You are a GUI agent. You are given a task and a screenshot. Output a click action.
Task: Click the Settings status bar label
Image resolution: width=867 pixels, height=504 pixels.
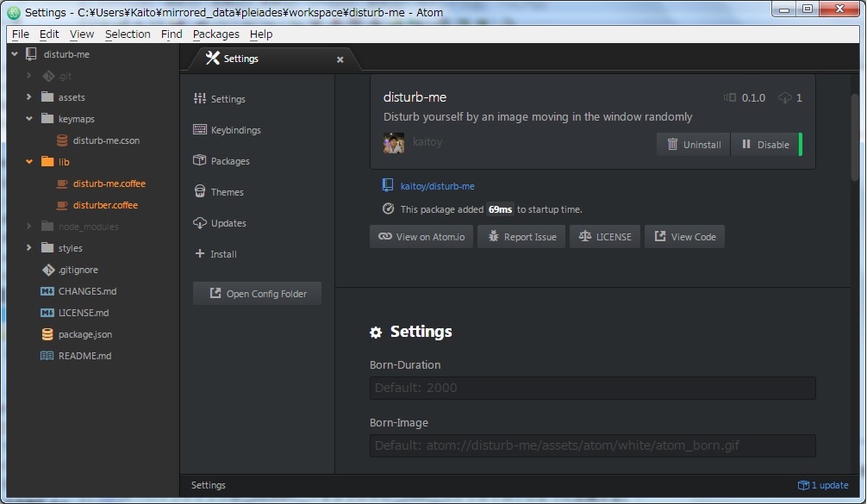pos(209,485)
